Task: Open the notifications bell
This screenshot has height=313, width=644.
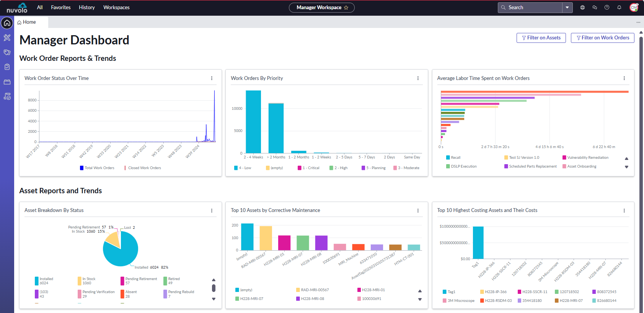Action: 619,7
